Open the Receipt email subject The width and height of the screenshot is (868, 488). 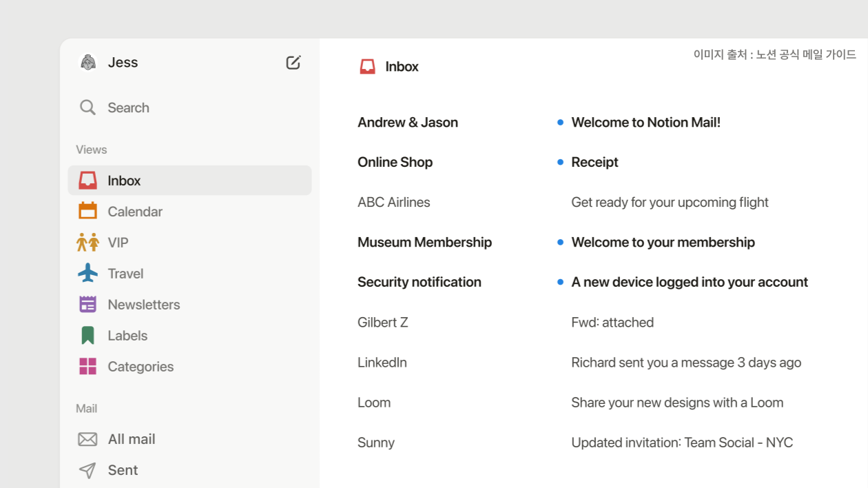pyautogui.click(x=595, y=163)
